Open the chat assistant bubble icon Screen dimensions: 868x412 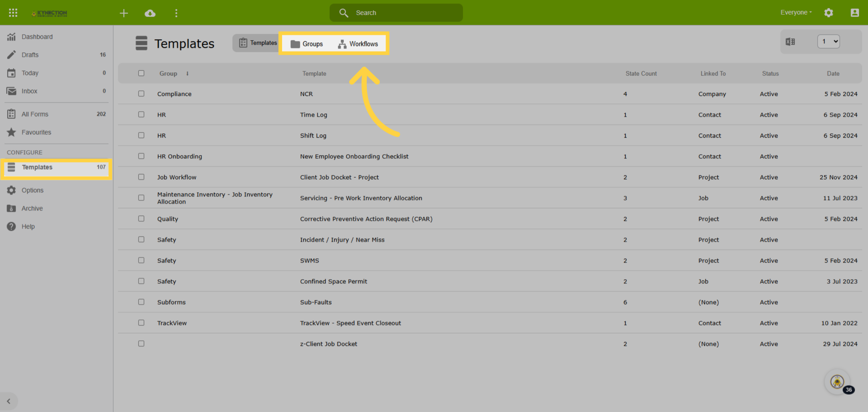click(837, 382)
